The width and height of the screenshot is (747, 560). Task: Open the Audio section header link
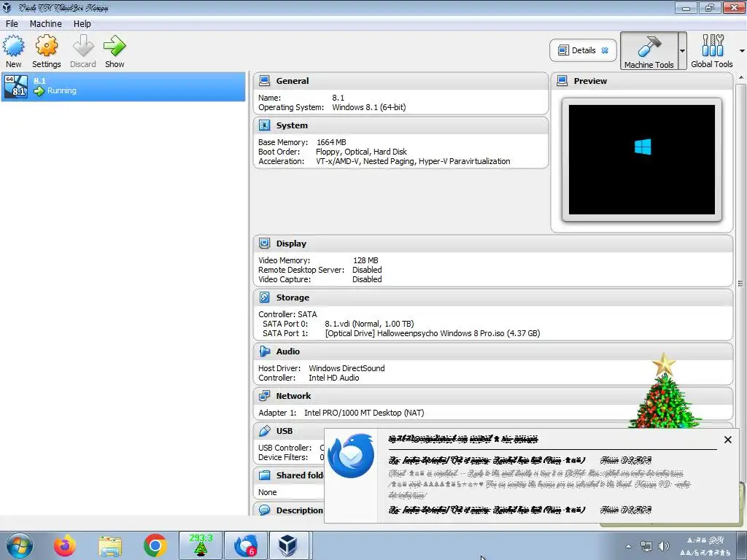tap(287, 351)
